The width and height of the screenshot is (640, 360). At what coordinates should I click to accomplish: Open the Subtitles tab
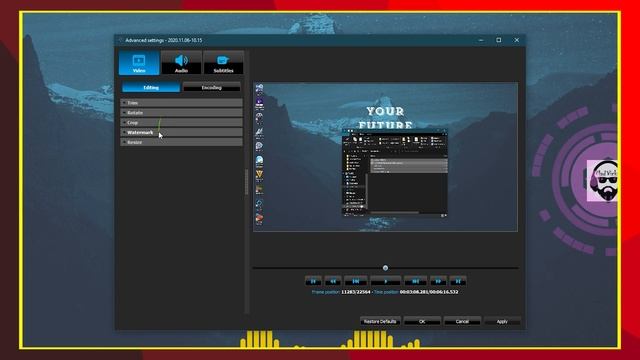click(x=223, y=63)
